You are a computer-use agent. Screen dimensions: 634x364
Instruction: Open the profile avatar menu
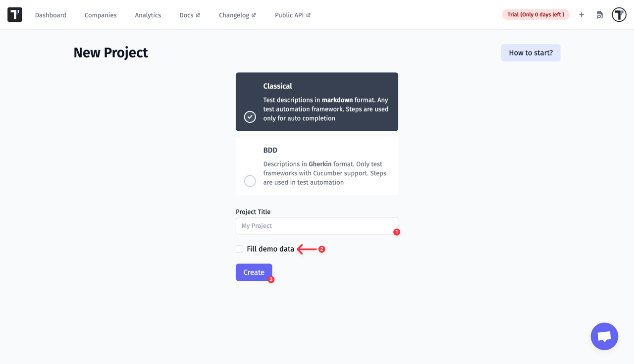pyautogui.click(x=619, y=14)
